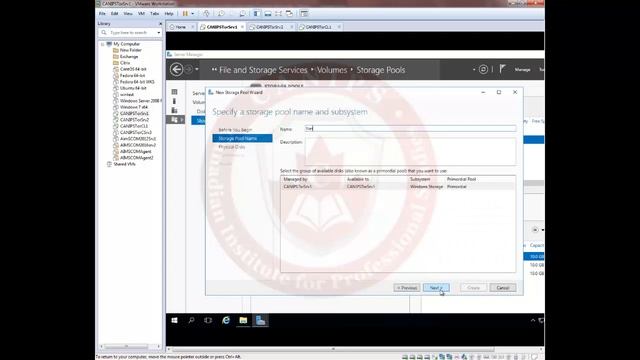Image resolution: width=640 pixels, height=360 pixels.
Task: Click the Next button in wizard
Action: pos(436,288)
